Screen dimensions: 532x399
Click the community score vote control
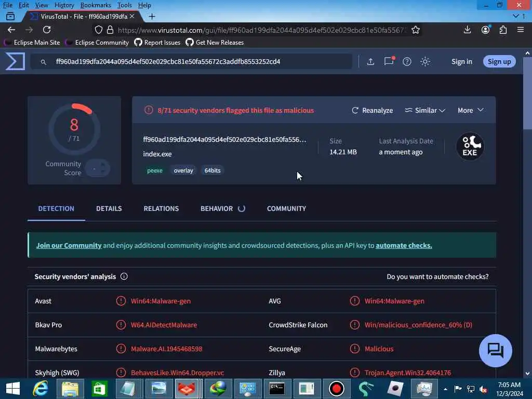(x=98, y=168)
